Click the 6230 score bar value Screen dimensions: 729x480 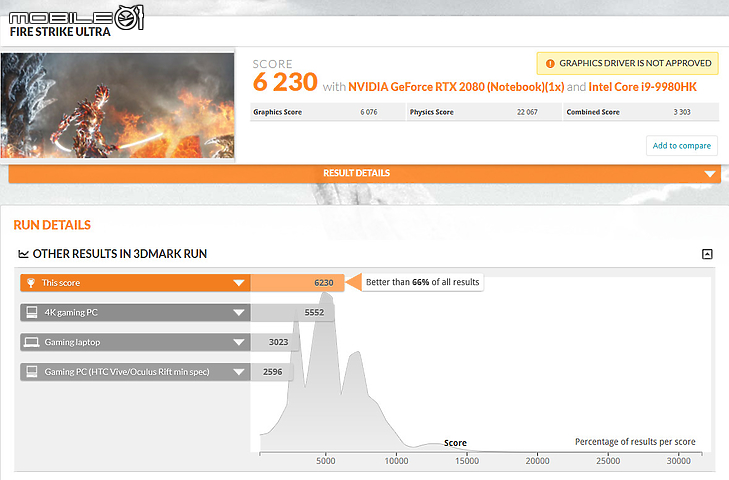(x=324, y=283)
